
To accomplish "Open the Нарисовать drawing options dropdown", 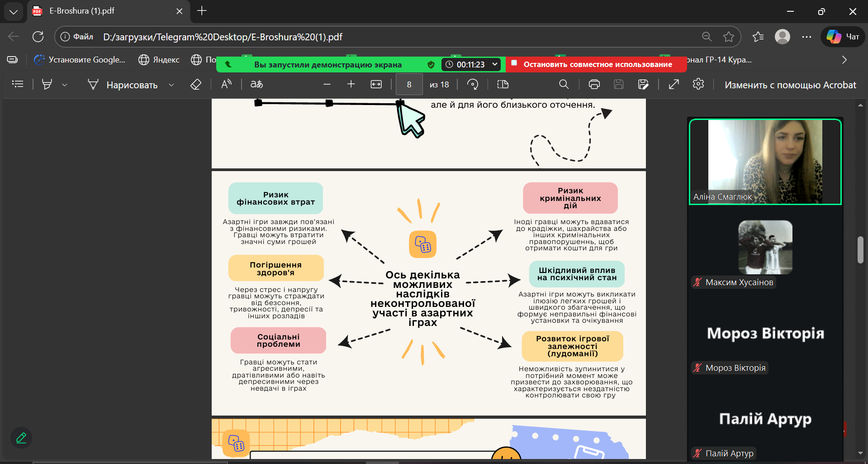I will click(x=171, y=85).
